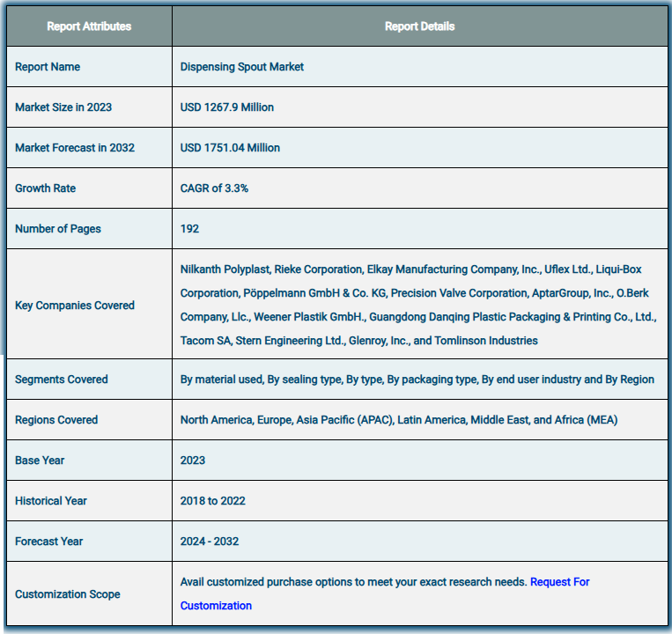This screenshot has width=672, height=634.
Task: Click the Number of Pages label
Action: pyautogui.click(x=58, y=229)
